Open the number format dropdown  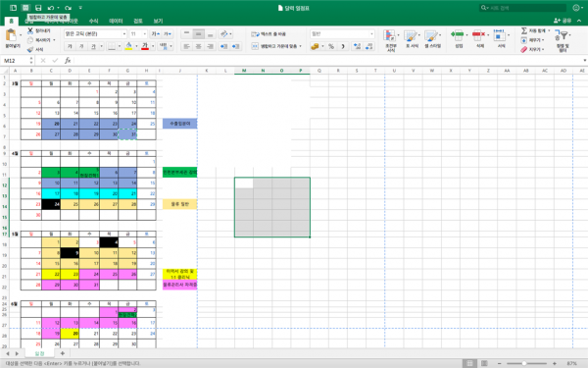coord(371,33)
